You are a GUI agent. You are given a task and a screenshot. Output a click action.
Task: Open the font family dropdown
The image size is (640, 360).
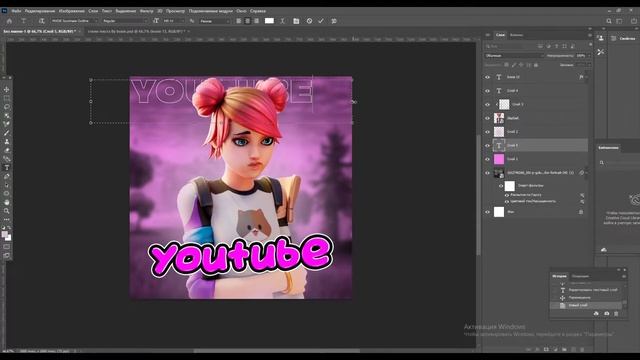74,21
